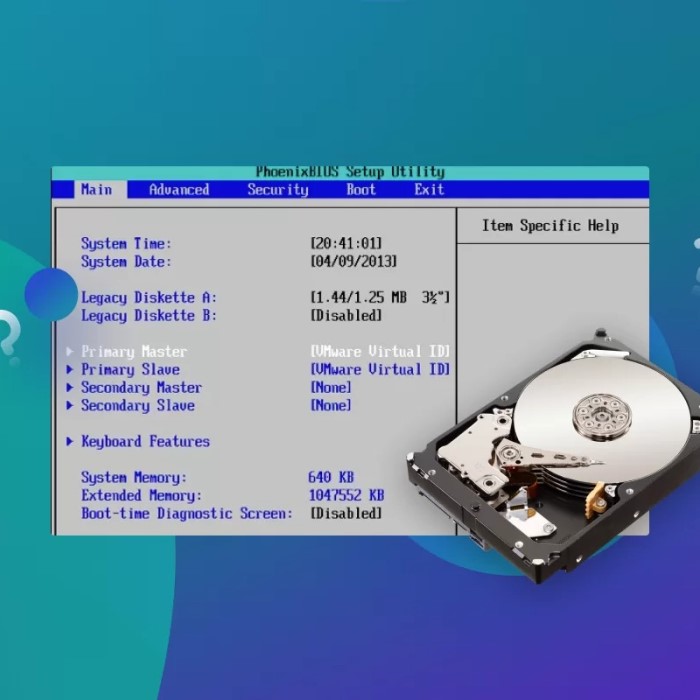This screenshot has height=700, width=700.
Task: Expand arrow beside Secondary Master
Action: (x=70, y=388)
